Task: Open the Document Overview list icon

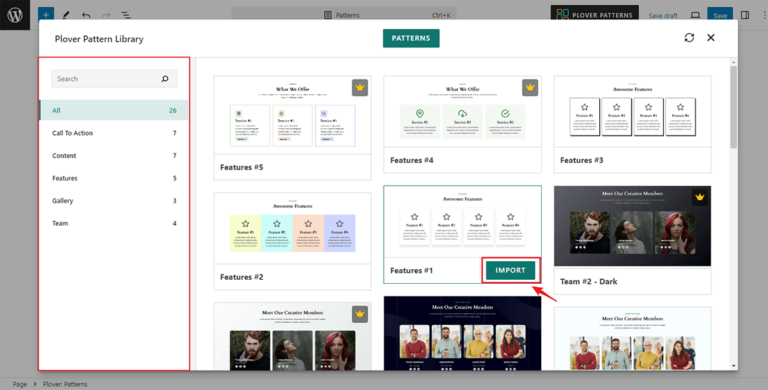Action: pos(126,15)
